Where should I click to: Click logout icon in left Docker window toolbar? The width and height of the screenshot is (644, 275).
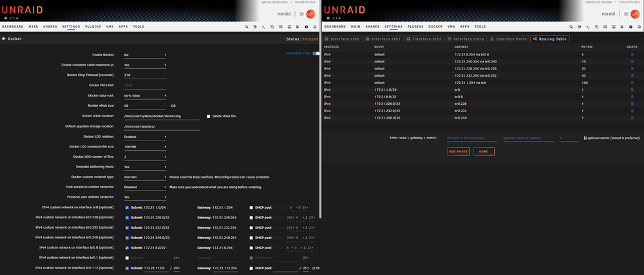(255, 26)
